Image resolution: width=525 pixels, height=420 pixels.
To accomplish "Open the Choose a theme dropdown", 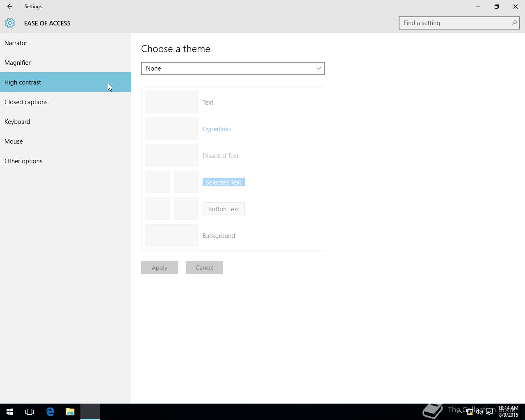I will [x=233, y=68].
